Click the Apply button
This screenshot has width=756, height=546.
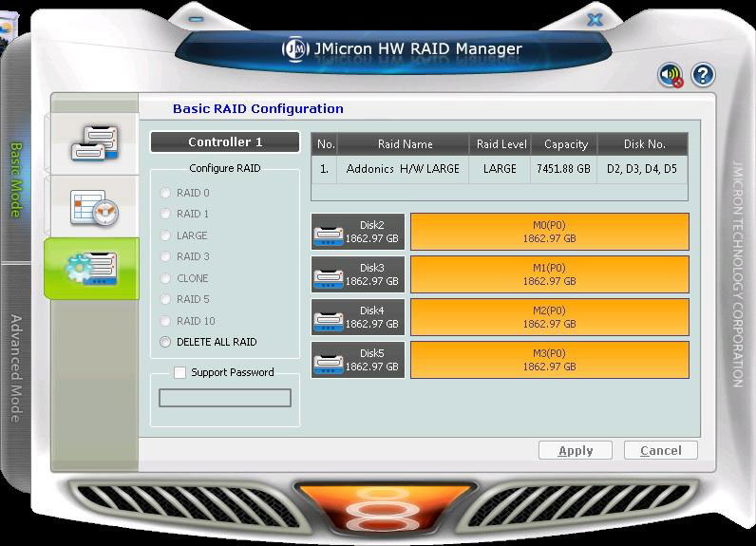[x=576, y=451]
